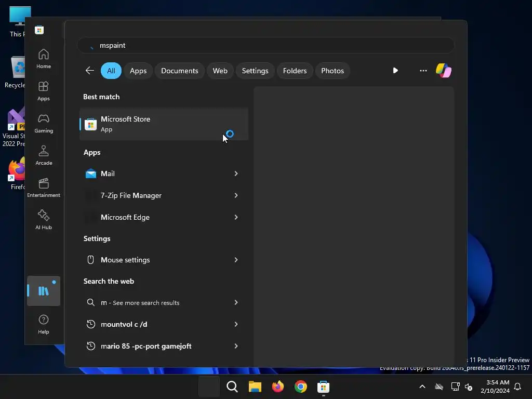Expand the Mouse settings chevron
The width and height of the screenshot is (532, 399).
click(x=236, y=260)
